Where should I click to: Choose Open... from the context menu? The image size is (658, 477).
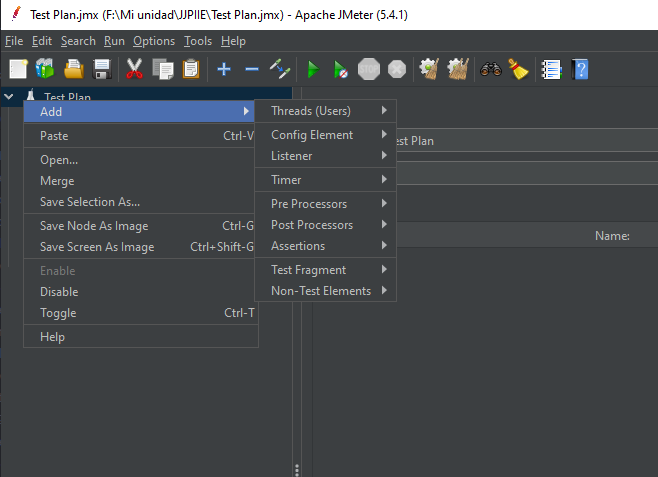coord(139,160)
